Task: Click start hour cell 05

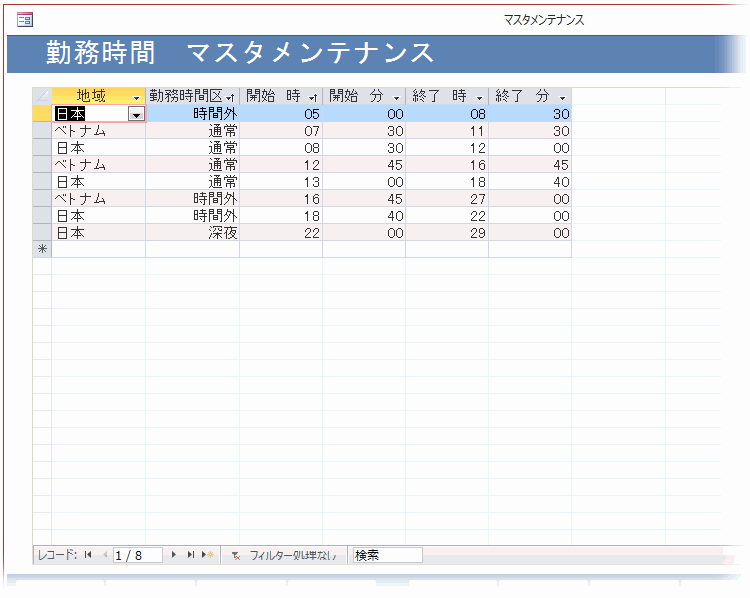Action: point(281,114)
